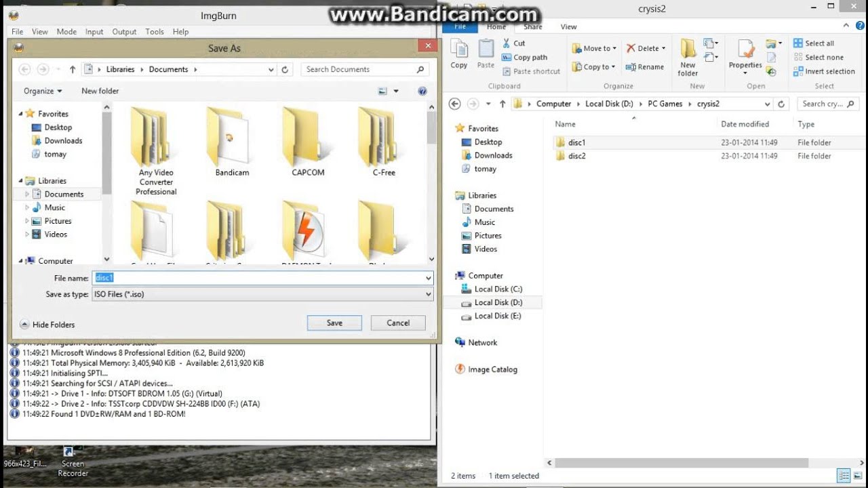Click Invert selection in Explorer ribbon
This screenshot has width=868, height=488.
pos(824,71)
